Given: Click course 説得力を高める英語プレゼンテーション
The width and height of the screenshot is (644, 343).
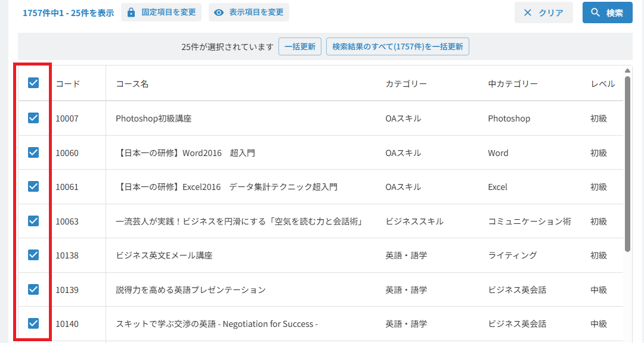Looking at the screenshot, I should (x=191, y=290).
